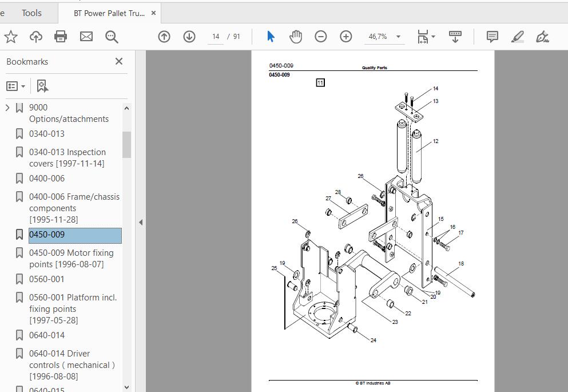
Task: Open bookmark 0450-009 Motor fixing points
Action: 72,259
